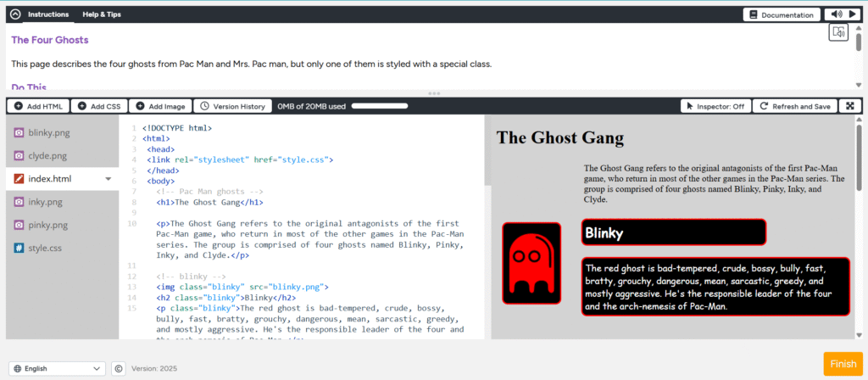Open the Instructions tab
Viewport: 868px width, 380px height.
click(x=48, y=14)
